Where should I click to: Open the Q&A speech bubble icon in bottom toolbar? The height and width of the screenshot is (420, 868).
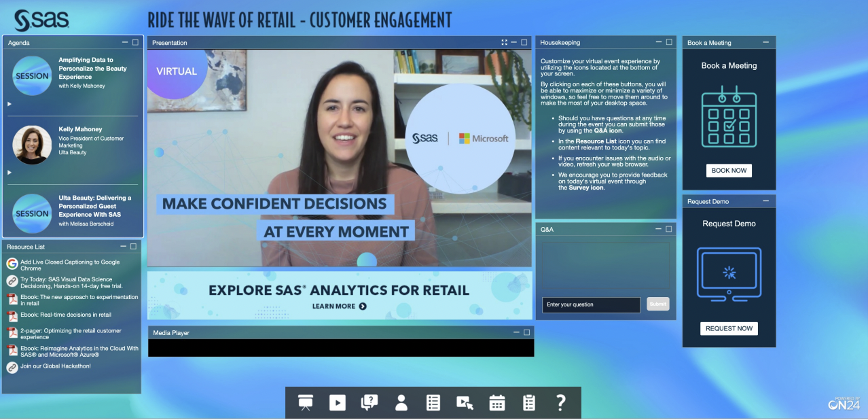pyautogui.click(x=369, y=402)
